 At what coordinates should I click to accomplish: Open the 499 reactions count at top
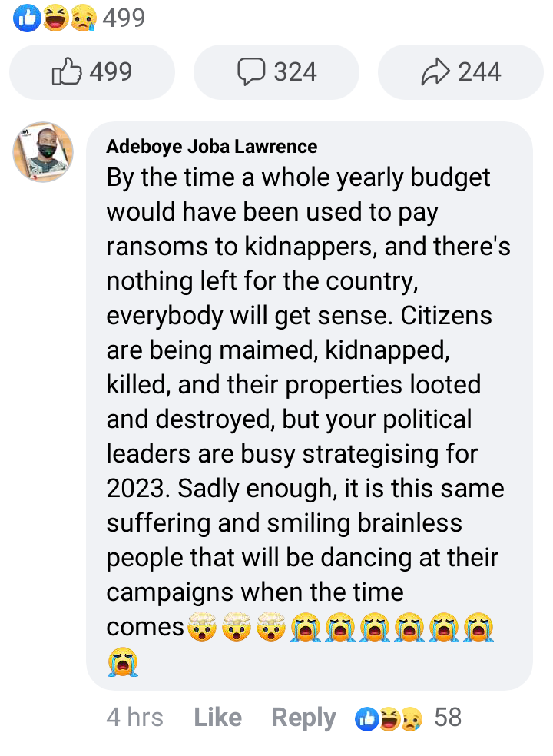[124, 18]
